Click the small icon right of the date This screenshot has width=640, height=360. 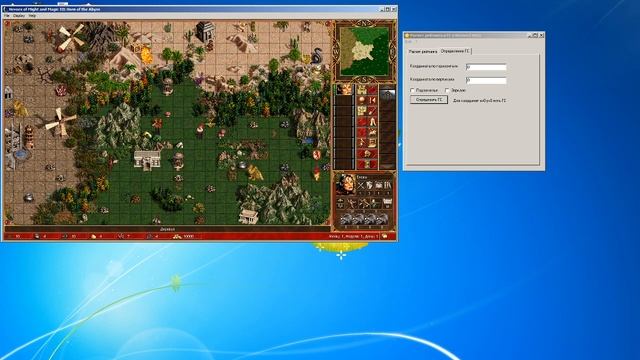[385, 236]
